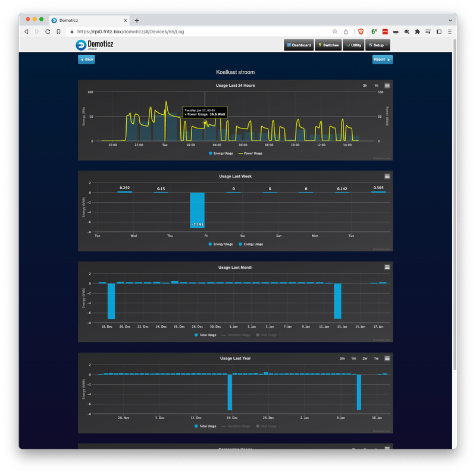Click the Back button
This screenshot has height=474, width=476.
click(x=86, y=59)
